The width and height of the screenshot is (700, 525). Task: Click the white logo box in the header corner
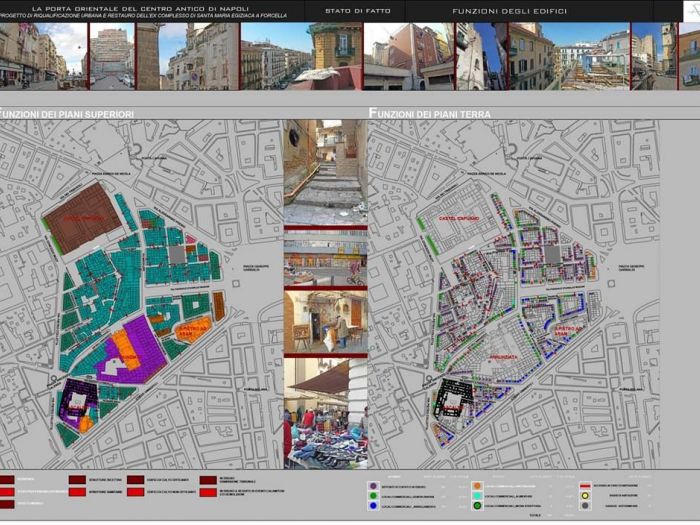(692, 11)
